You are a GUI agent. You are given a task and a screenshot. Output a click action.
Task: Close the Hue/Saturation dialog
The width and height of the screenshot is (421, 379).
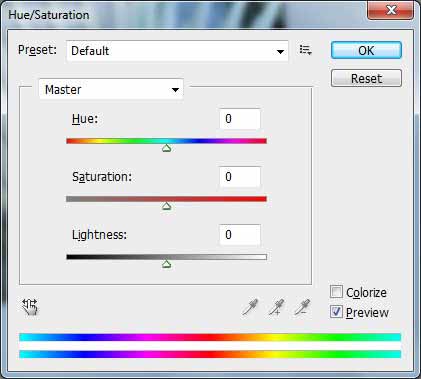click(391, 10)
